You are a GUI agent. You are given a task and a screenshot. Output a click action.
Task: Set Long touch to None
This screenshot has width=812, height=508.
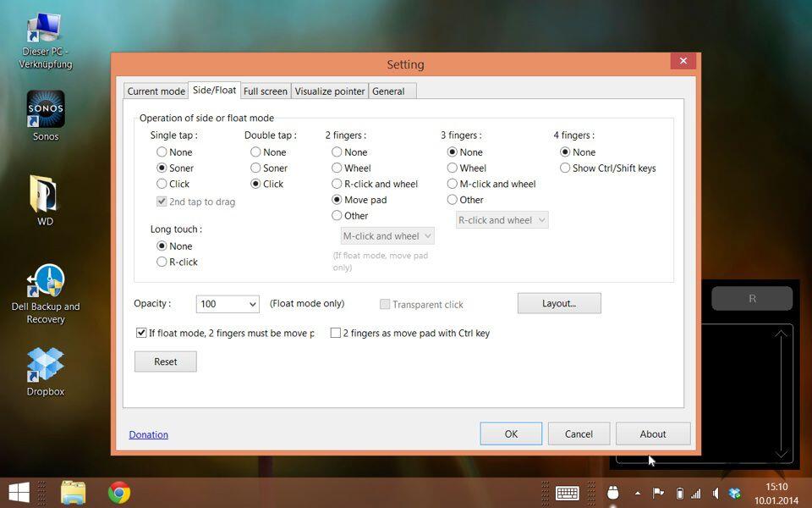[174, 246]
